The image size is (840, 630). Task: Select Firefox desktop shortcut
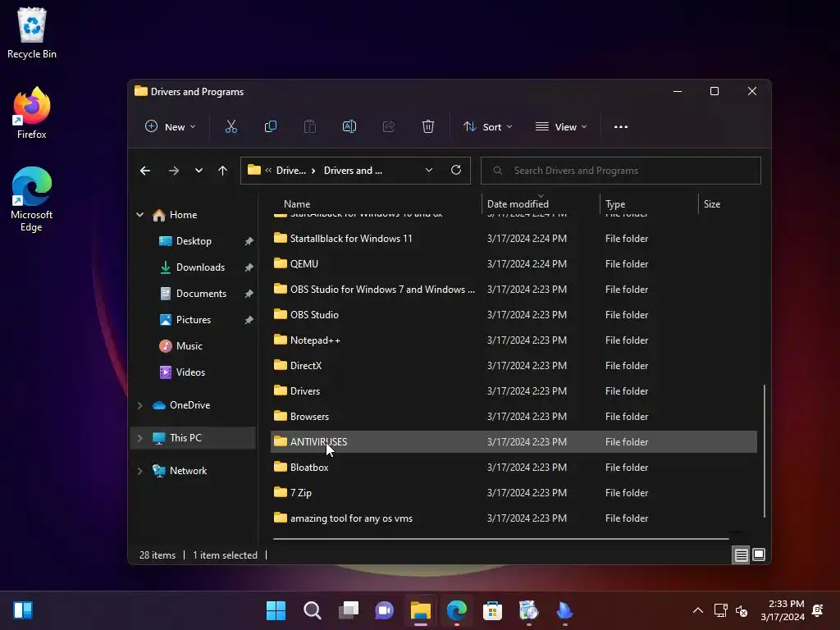[x=32, y=113]
